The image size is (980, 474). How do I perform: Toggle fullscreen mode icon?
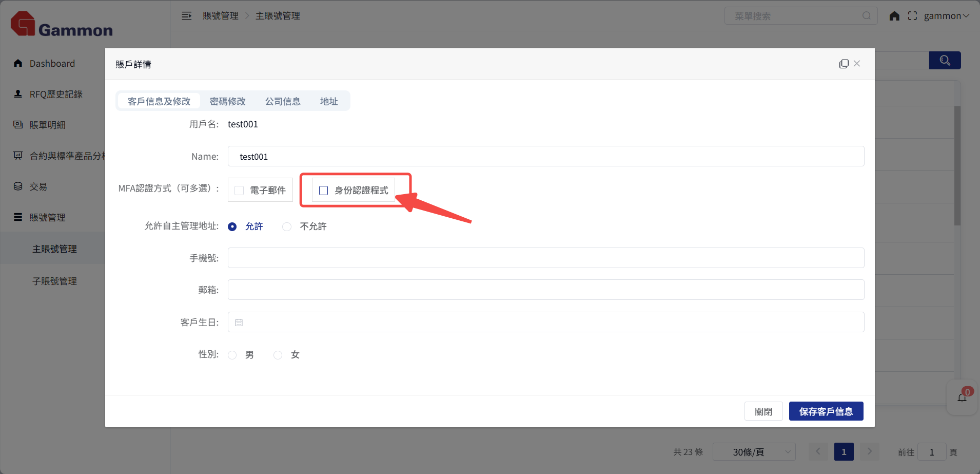click(912, 16)
